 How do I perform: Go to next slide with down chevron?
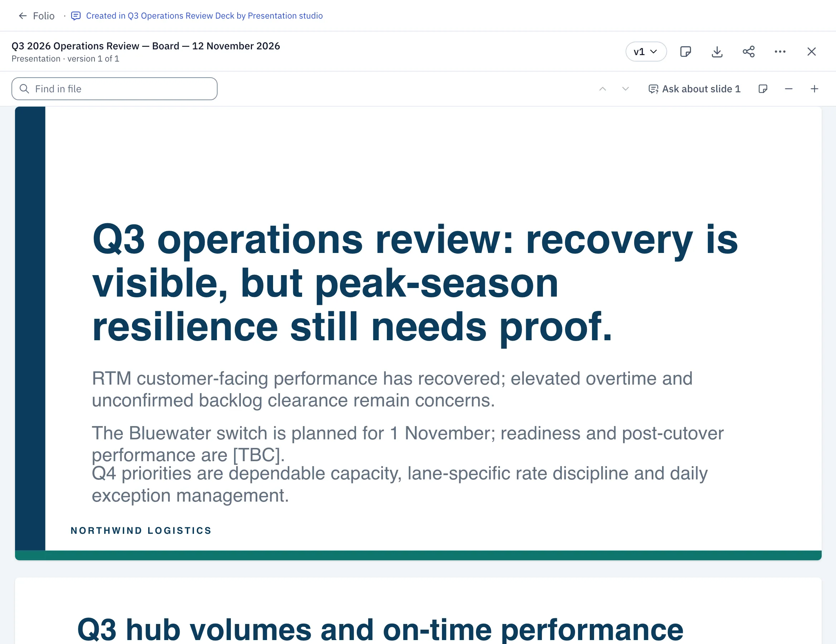(625, 89)
